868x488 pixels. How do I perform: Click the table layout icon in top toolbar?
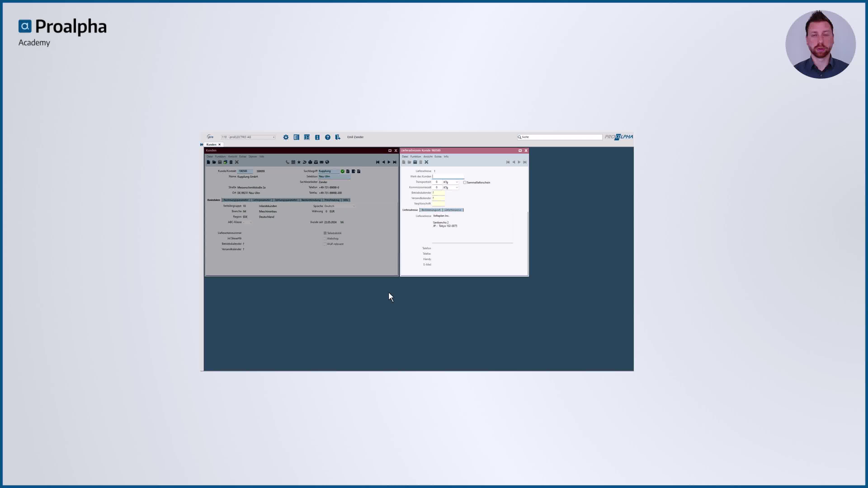pyautogui.click(x=307, y=137)
